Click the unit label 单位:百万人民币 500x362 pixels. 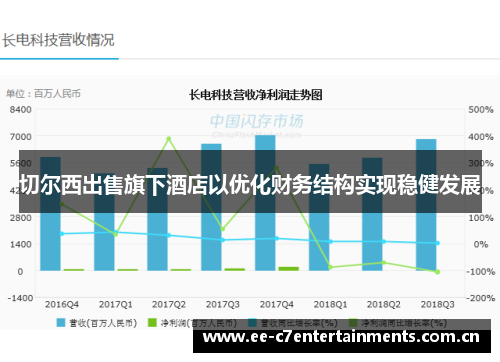[x=43, y=94]
